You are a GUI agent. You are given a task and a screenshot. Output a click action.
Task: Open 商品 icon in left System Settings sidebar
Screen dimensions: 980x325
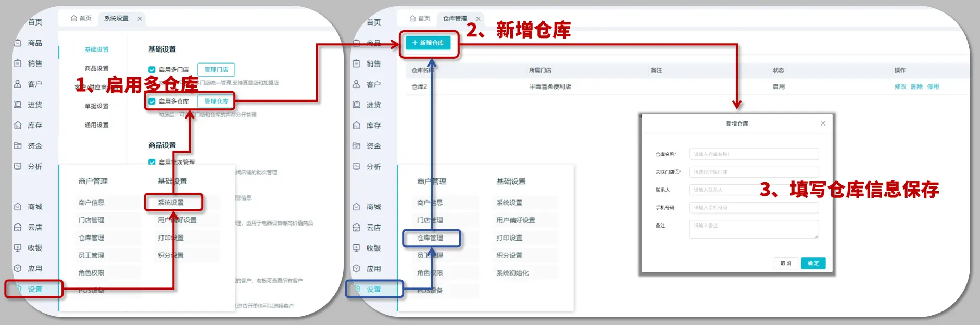click(18, 43)
